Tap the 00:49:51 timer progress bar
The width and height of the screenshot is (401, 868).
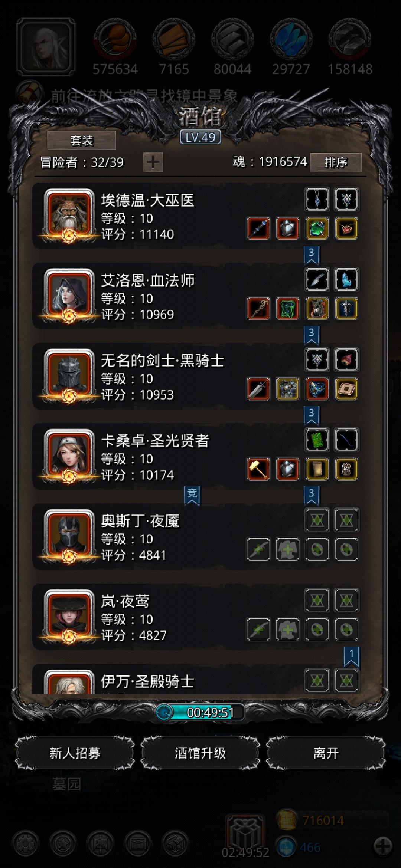(x=200, y=712)
